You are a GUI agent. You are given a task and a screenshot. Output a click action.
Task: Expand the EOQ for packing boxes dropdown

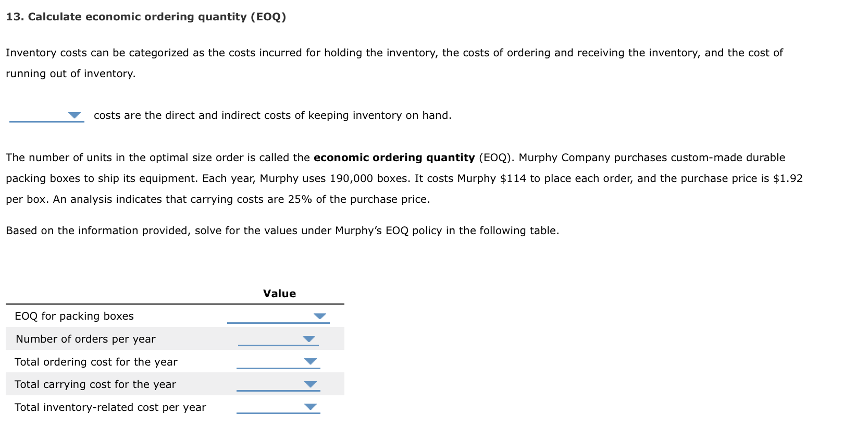tap(320, 315)
